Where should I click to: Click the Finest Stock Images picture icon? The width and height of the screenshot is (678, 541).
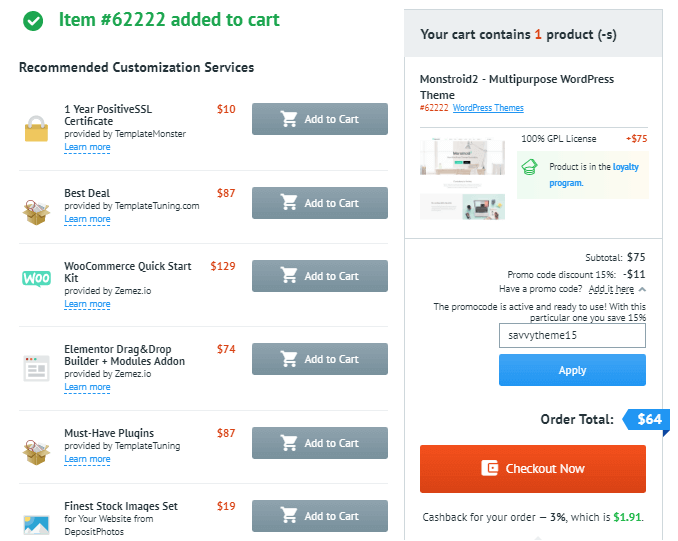(36, 525)
